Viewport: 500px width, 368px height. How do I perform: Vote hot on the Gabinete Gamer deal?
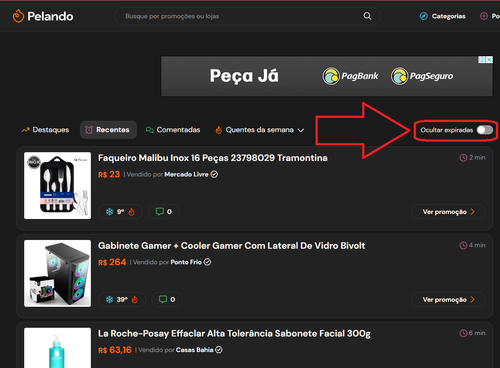pyautogui.click(x=135, y=299)
